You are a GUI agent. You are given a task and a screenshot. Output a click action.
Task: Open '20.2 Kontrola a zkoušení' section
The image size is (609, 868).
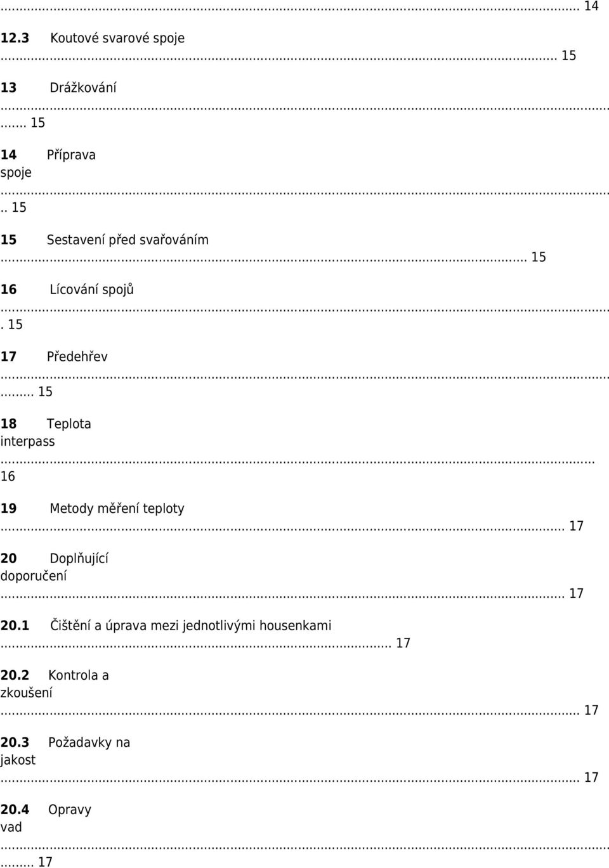coord(55,683)
